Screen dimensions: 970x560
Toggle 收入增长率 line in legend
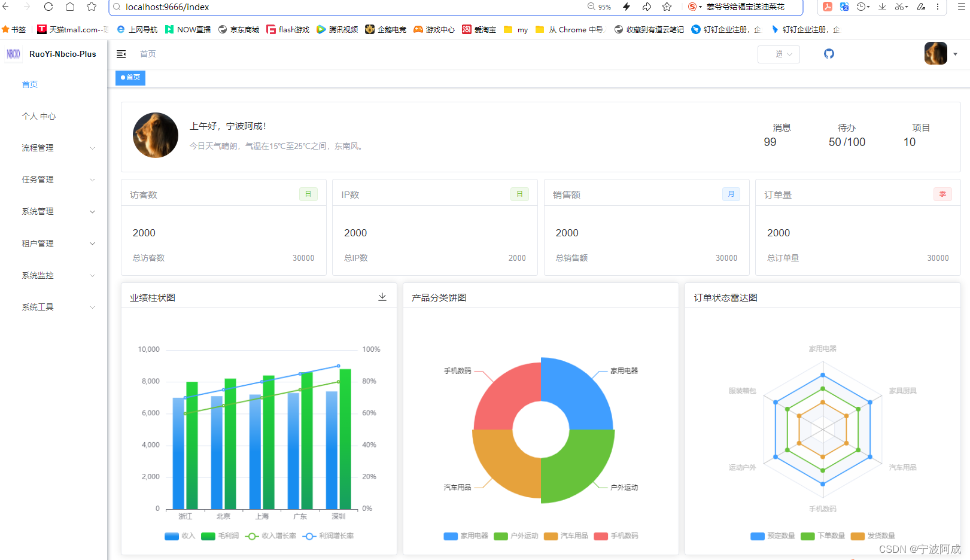(x=271, y=536)
